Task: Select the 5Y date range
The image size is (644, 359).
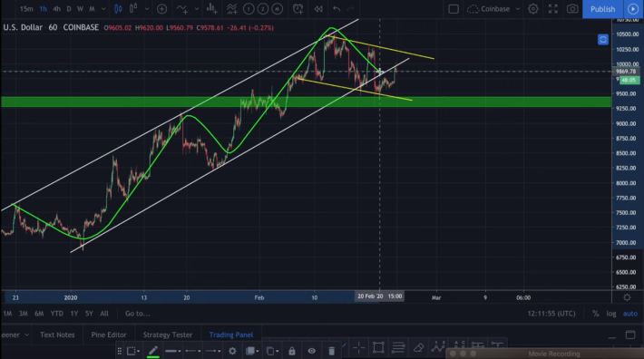Action: [89, 314]
